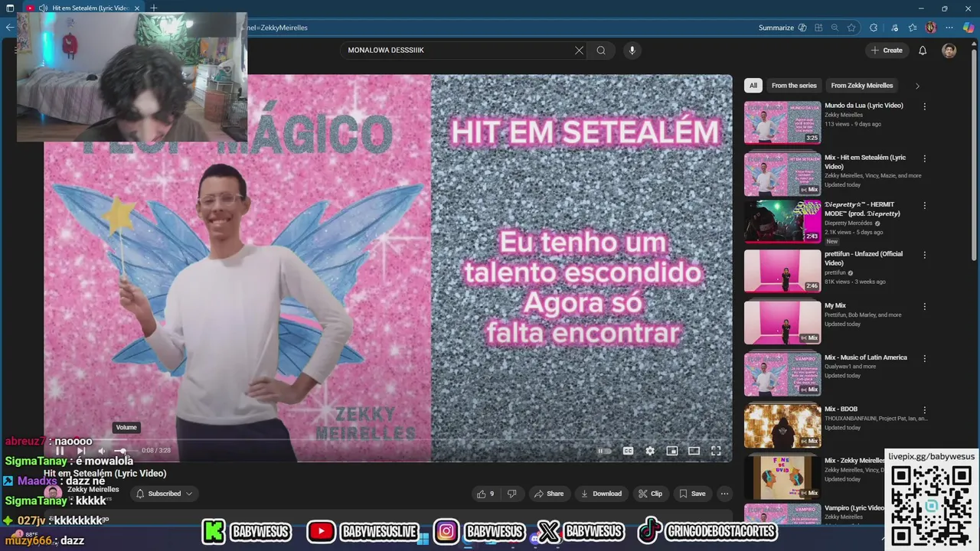
Task: Like the video with thumbs up
Action: pos(485,494)
